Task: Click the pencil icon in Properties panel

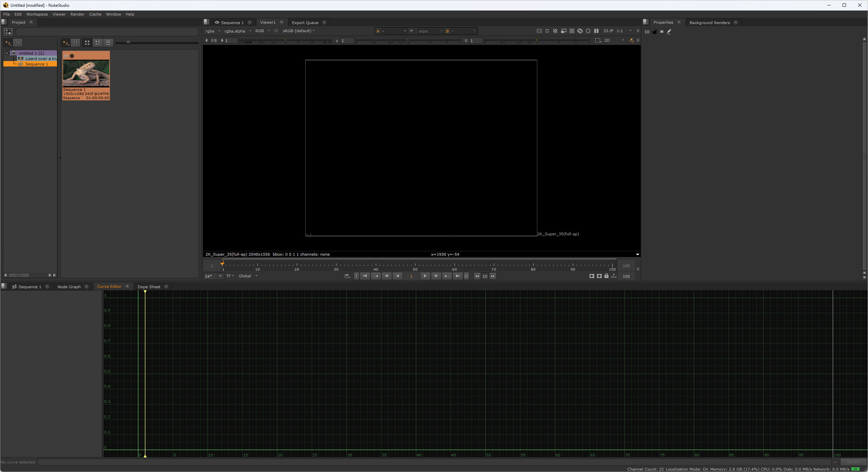Action: click(669, 32)
